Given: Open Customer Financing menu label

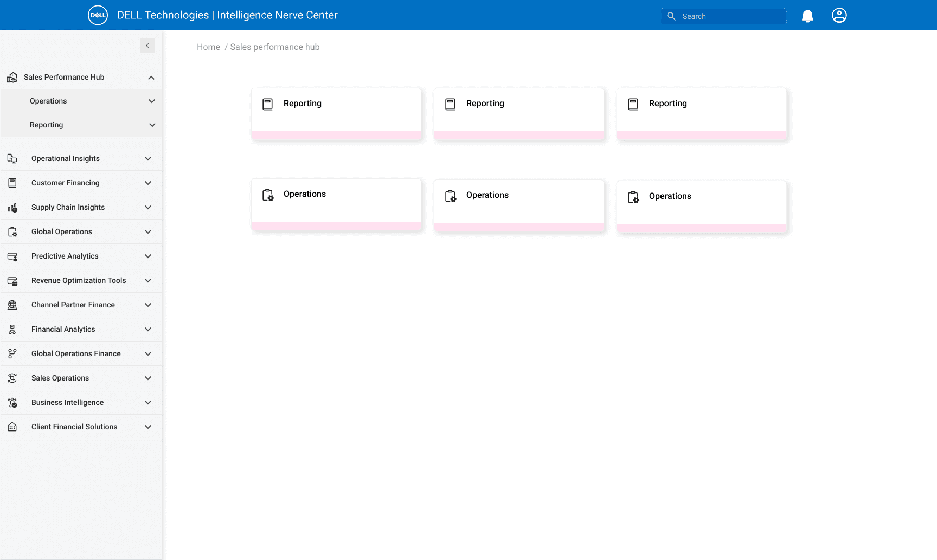Looking at the screenshot, I should coord(66,183).
